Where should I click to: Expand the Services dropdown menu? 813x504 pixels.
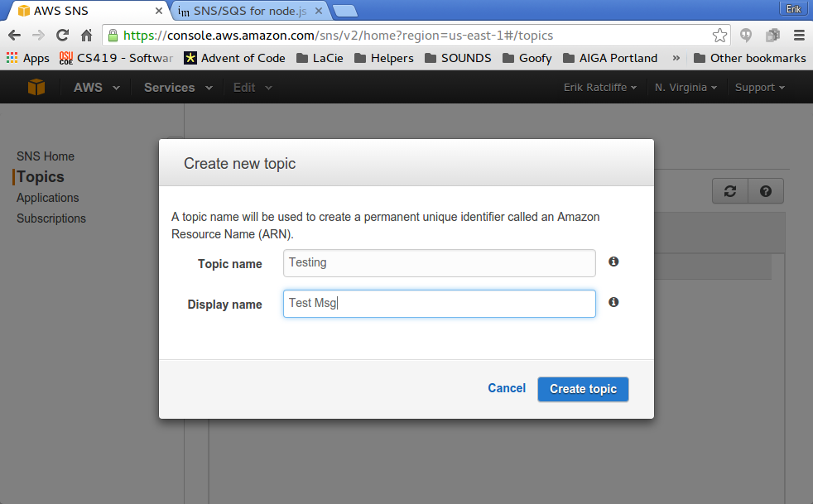pyautogui.click(x=178, y=87)
